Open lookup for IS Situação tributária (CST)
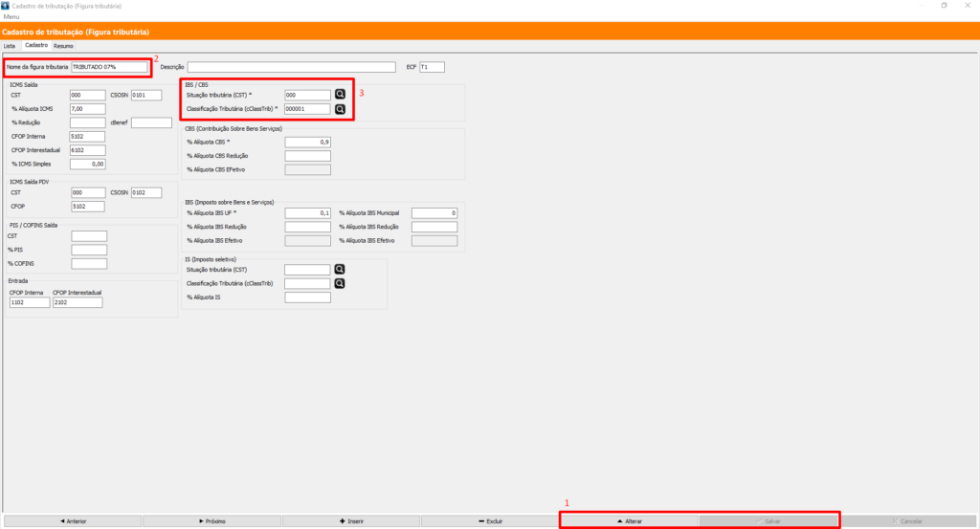980x529 pixels. click(x=339, y=270)
